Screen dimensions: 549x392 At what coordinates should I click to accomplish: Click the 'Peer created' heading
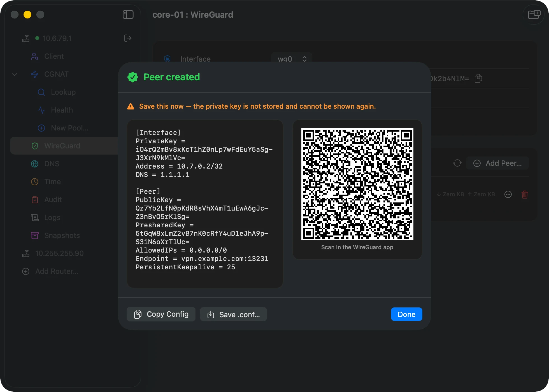coord(172,77)
